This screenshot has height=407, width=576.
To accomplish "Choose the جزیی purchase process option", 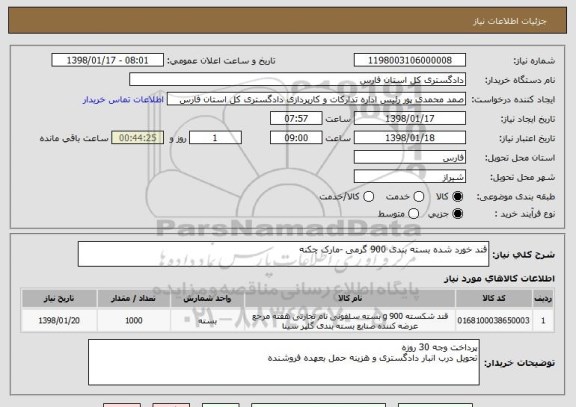I will pyautogui.click(x=457, y=213).
